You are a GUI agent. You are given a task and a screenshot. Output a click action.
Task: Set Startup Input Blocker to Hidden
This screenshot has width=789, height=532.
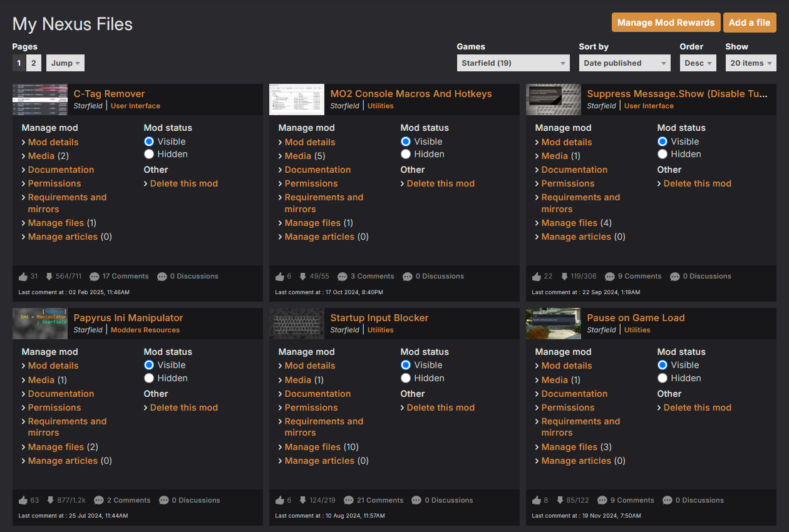(x=406, y=378)
